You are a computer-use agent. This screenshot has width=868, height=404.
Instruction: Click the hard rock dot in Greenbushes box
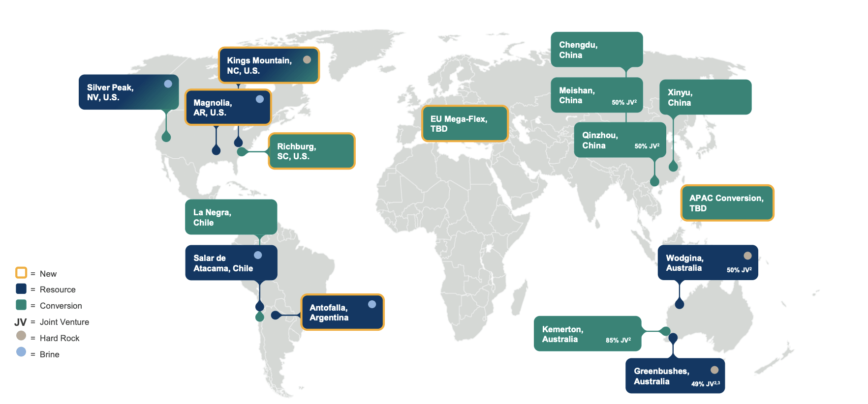tap(714, 370)
